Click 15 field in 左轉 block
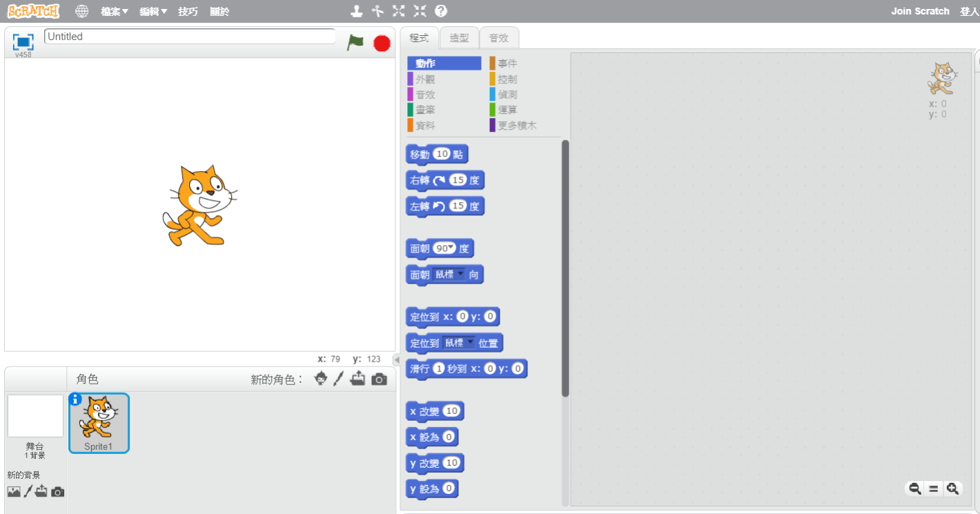The width and height of the screenshot is (980, 514). click(458, 206)
